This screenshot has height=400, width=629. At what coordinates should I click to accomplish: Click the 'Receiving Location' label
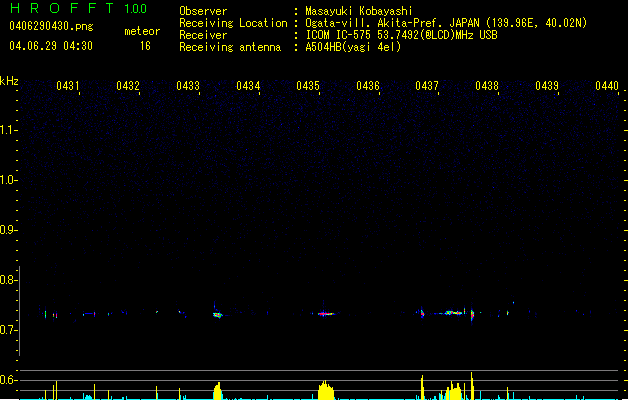[233, 23]
